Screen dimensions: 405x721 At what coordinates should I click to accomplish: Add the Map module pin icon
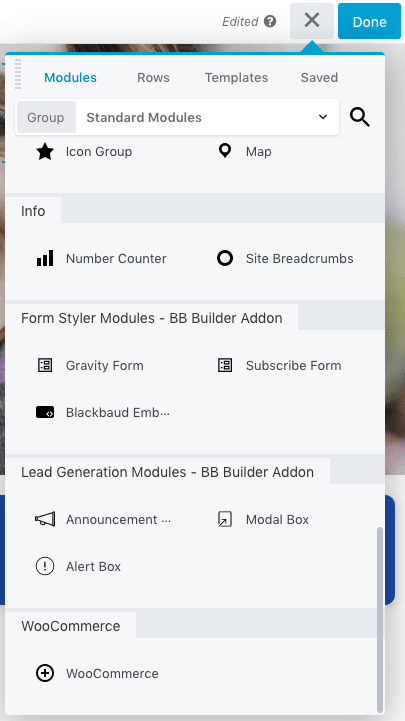(x=225, y=151)
